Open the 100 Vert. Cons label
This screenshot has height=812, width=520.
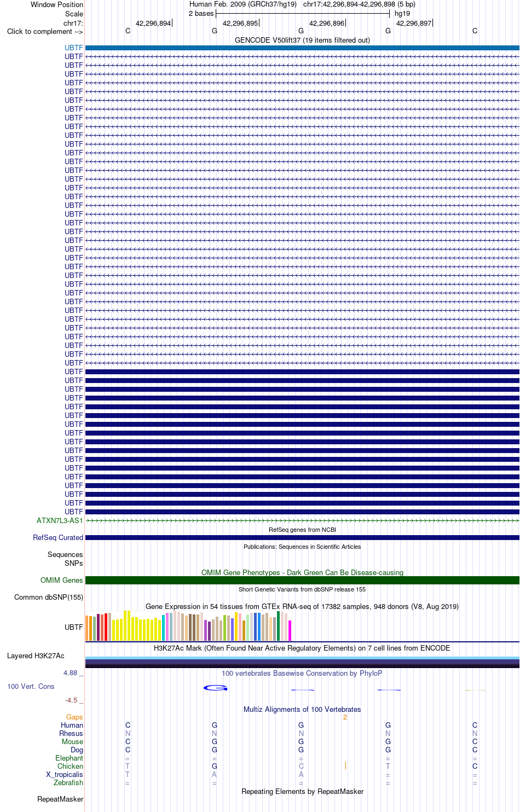[31, 686]
